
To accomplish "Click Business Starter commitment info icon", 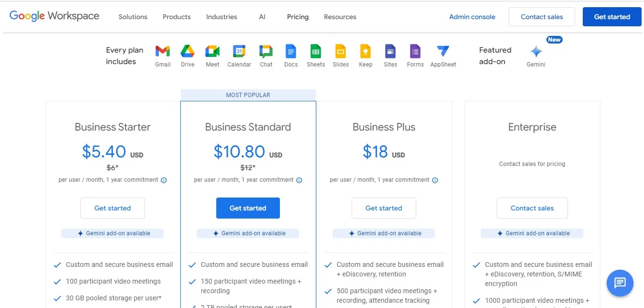I will (x=164, y=180).
